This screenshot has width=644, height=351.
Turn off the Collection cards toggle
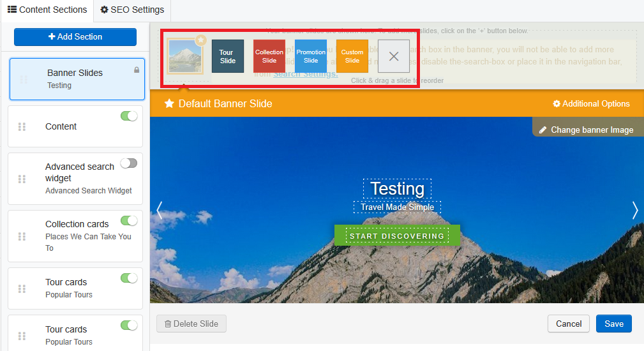pos(129,221)
